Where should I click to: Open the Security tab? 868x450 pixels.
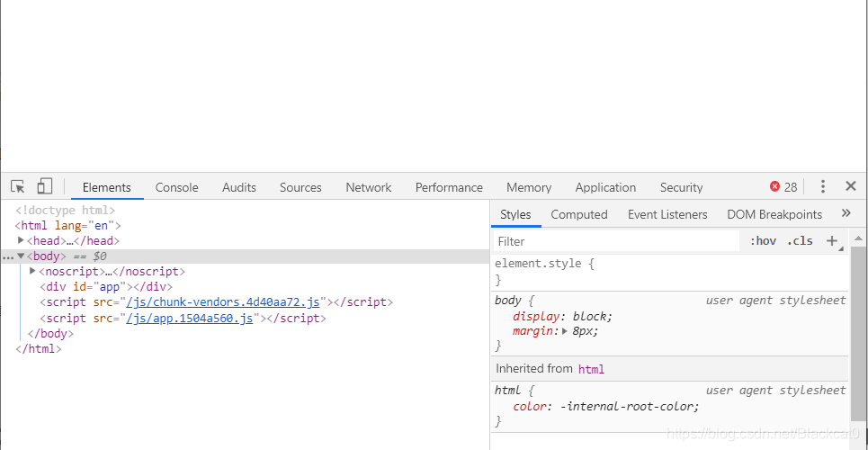pos(682,187)
